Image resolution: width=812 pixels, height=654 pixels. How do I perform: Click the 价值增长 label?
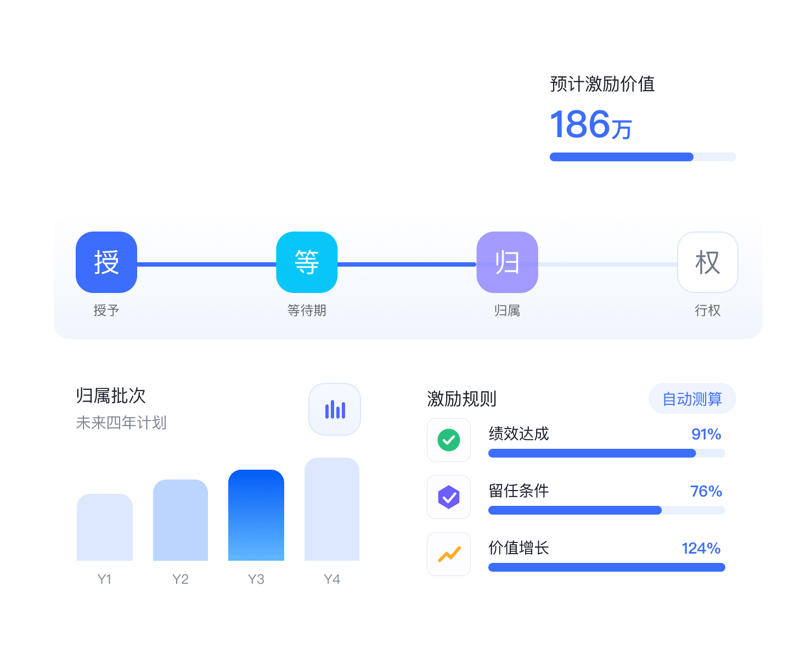coord(518,548)
